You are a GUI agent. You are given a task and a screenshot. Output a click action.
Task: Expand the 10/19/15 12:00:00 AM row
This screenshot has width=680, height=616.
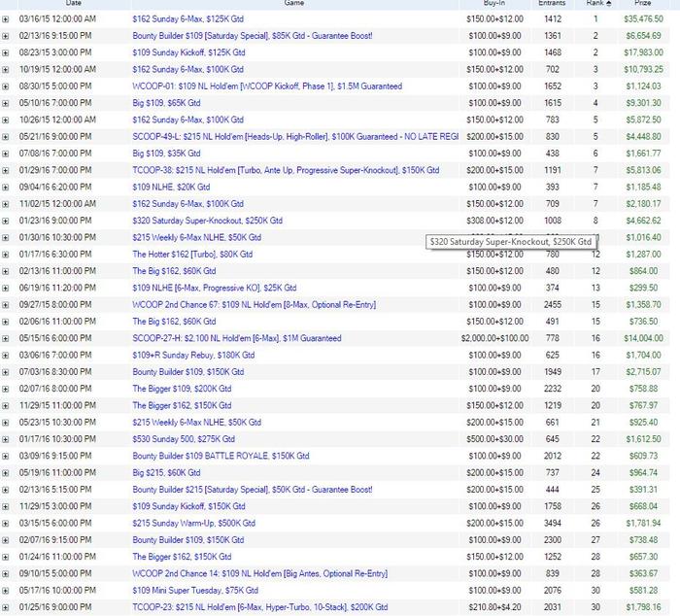coord(5,70)
